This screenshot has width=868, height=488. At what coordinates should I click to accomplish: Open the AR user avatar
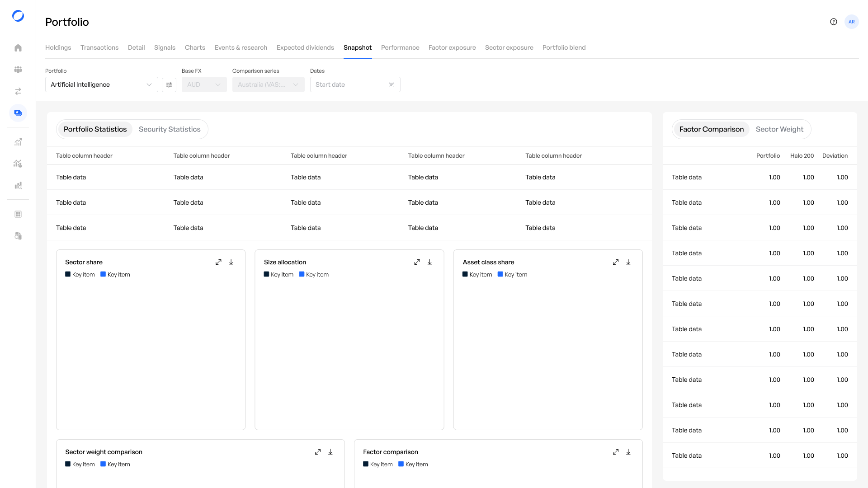coord(852,22)
